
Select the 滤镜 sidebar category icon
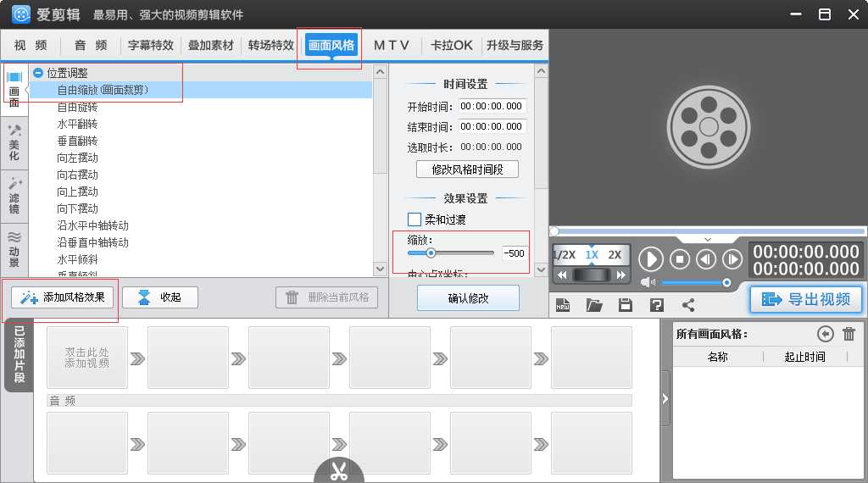click(14, 197)
